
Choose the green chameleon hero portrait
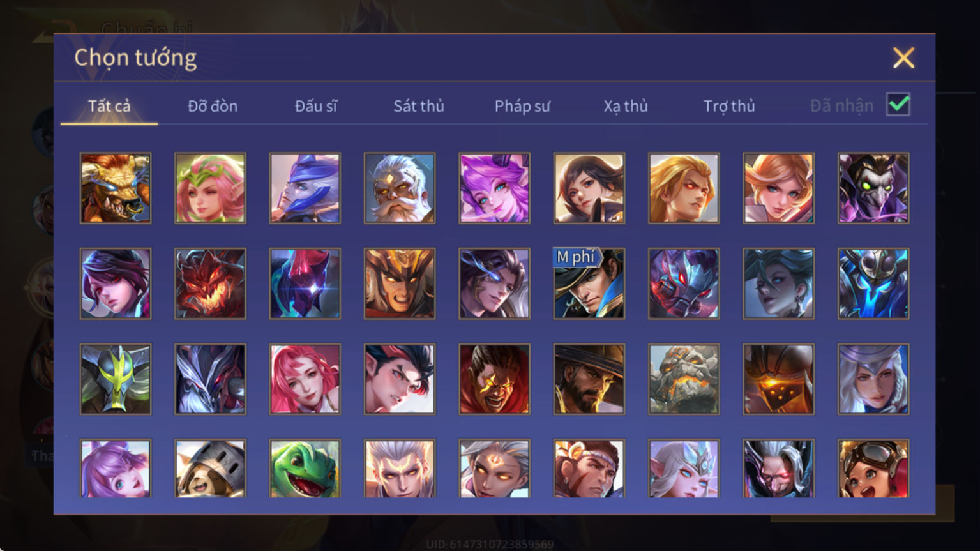click(x=305, y=468)
